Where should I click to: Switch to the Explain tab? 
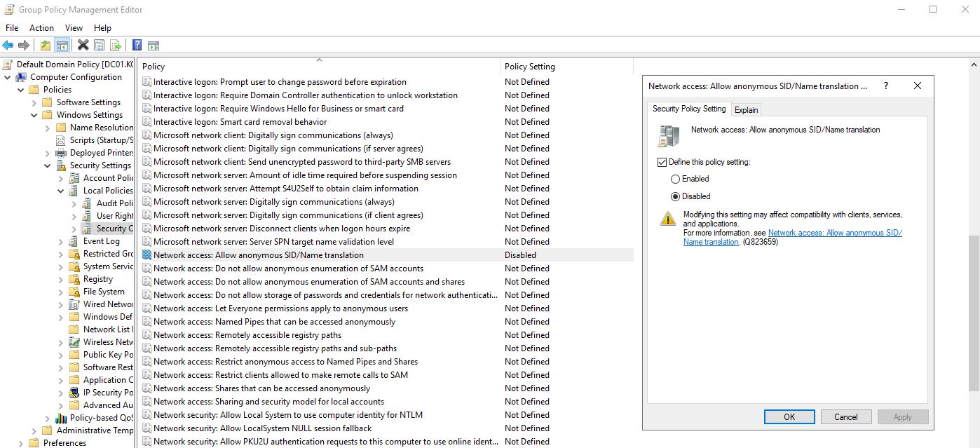tap(746, 110)
